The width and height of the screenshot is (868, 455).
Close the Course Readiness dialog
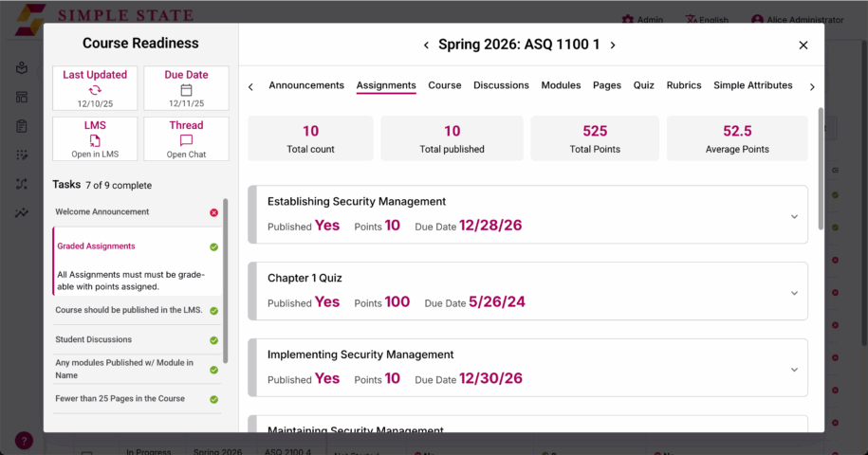click(x=803, y=45)
